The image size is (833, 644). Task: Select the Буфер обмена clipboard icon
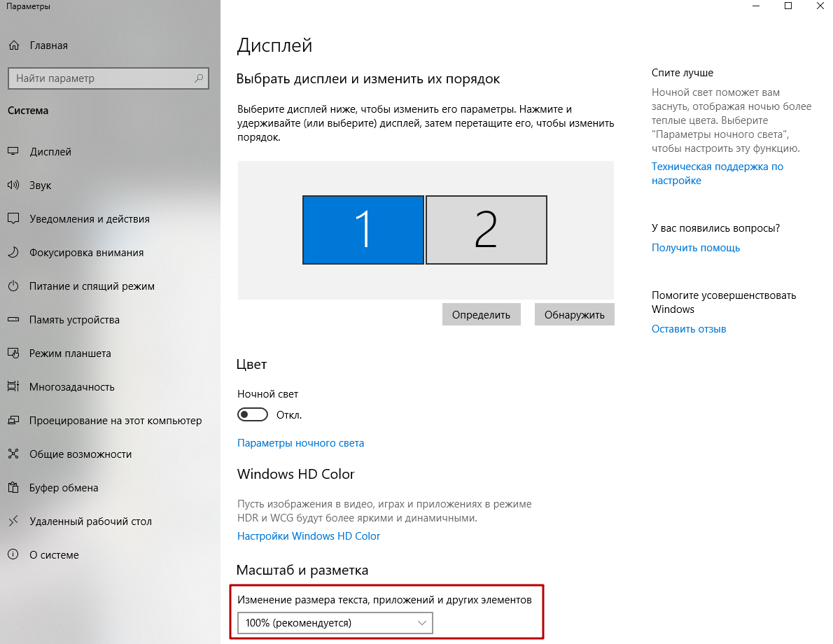point(13,488)
